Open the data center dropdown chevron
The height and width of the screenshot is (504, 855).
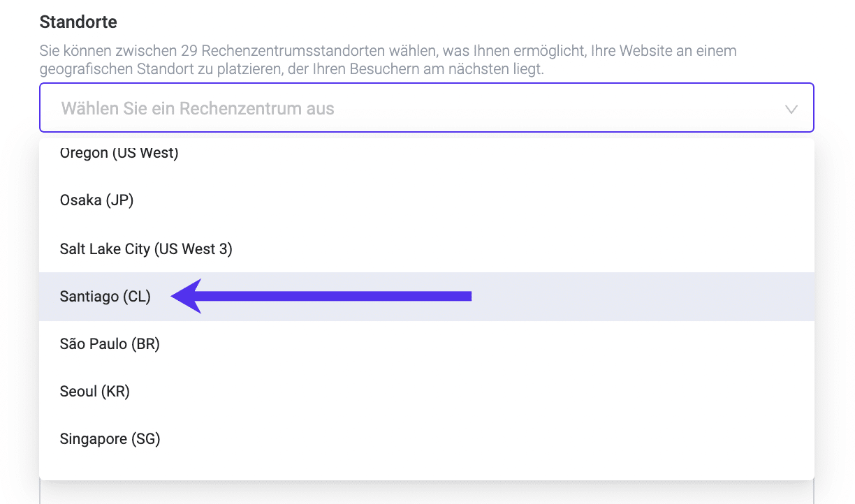[x=790, y=109]
